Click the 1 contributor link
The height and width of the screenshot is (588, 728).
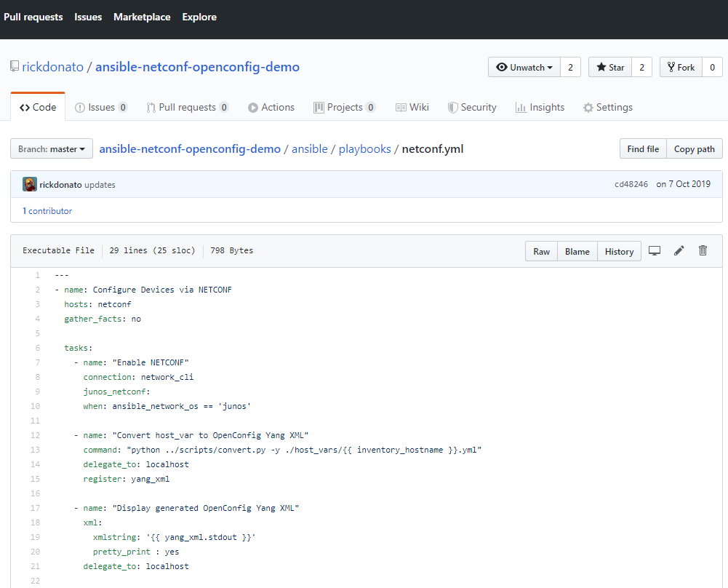47,211
